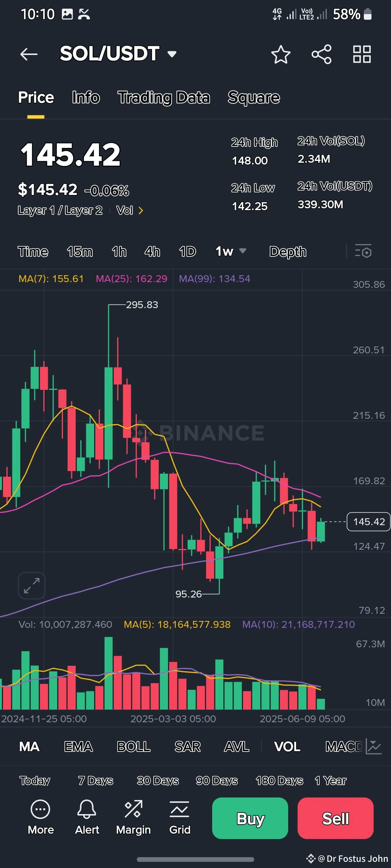Open the Square tab

click(x=254, y=98)
